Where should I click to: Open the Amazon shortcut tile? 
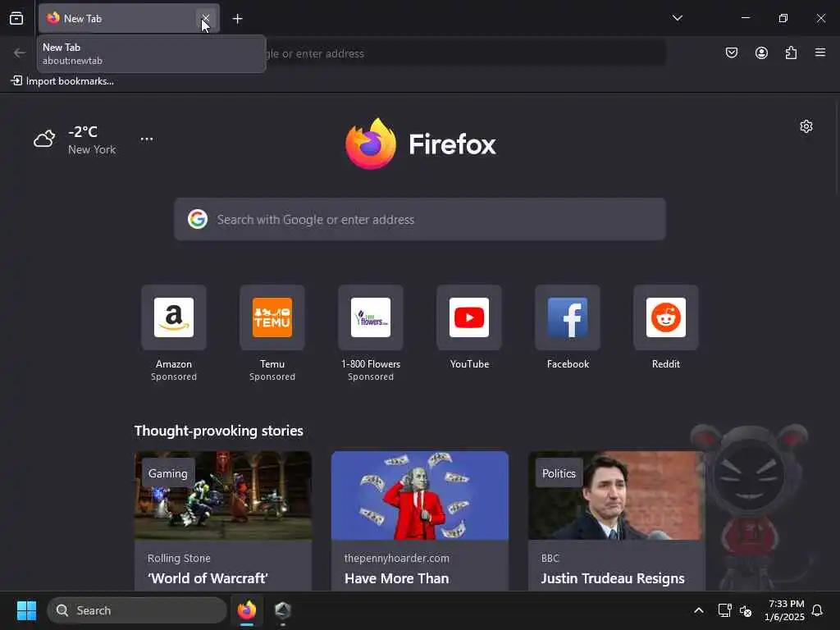(x=174, y=317)
